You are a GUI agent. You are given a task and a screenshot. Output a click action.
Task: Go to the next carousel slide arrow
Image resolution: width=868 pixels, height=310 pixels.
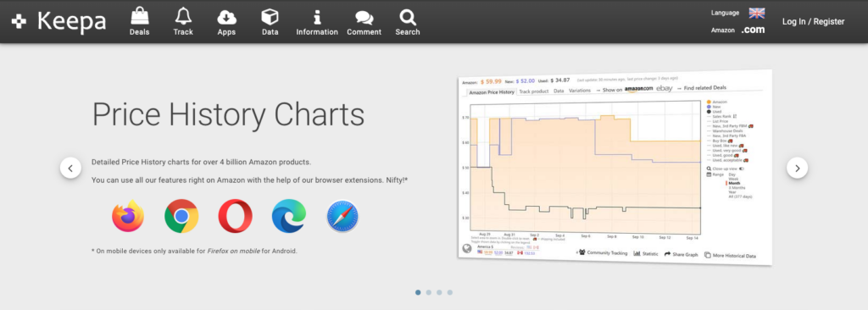point(797,168)
